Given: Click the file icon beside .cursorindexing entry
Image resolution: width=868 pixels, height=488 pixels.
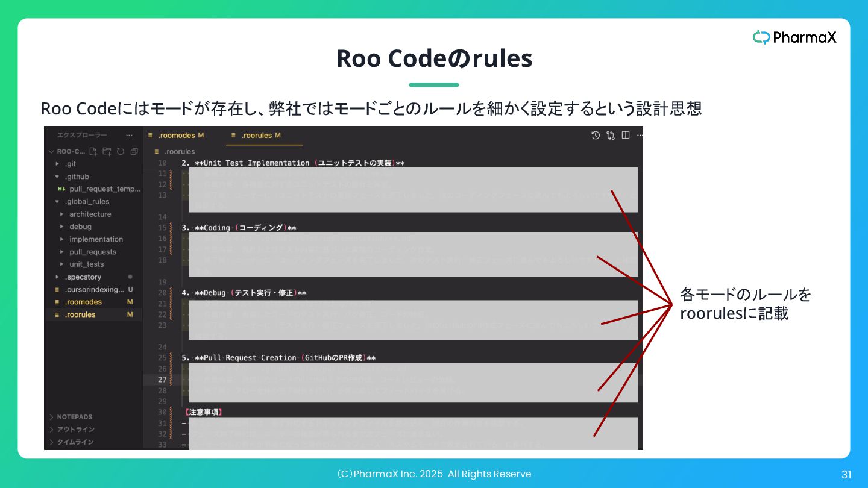Looking at the screenshot, I should (x=58, y=290).
